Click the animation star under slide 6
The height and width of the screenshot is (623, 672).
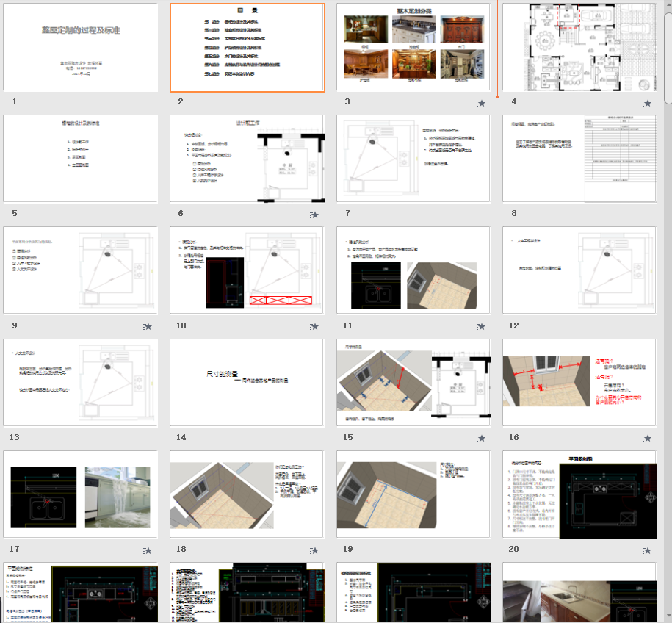click(314, 215)
